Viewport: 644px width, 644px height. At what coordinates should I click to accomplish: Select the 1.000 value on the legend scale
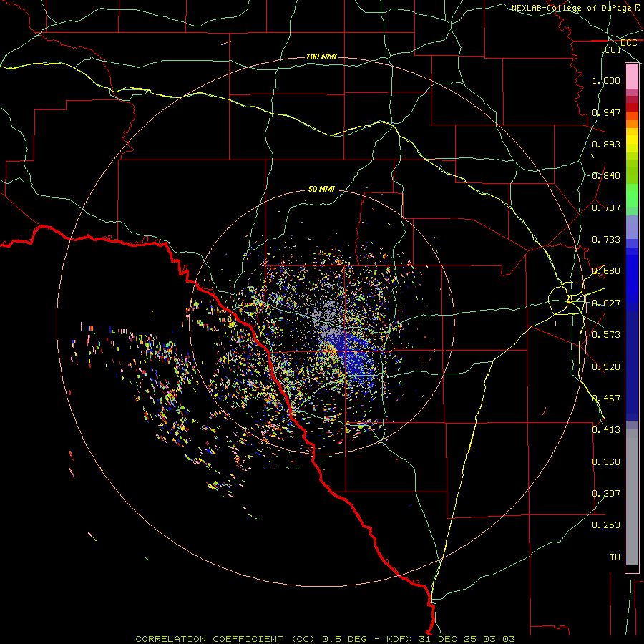point(606,80)
